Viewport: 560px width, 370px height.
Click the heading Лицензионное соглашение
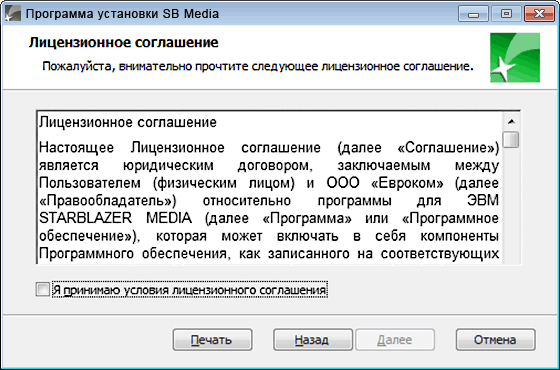click(x=124, y=42)
